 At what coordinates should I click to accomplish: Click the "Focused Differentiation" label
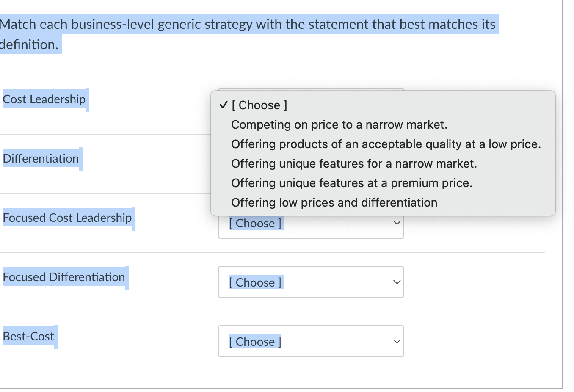[64, 277]
